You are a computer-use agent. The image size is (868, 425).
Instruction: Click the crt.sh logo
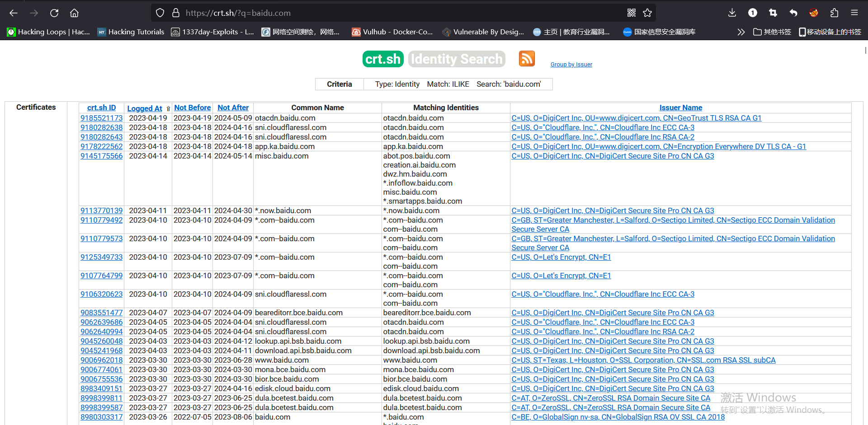(383, 59)
